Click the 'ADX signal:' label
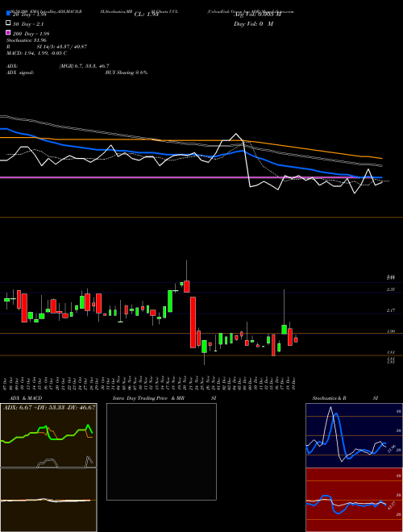 pos(20,73)
